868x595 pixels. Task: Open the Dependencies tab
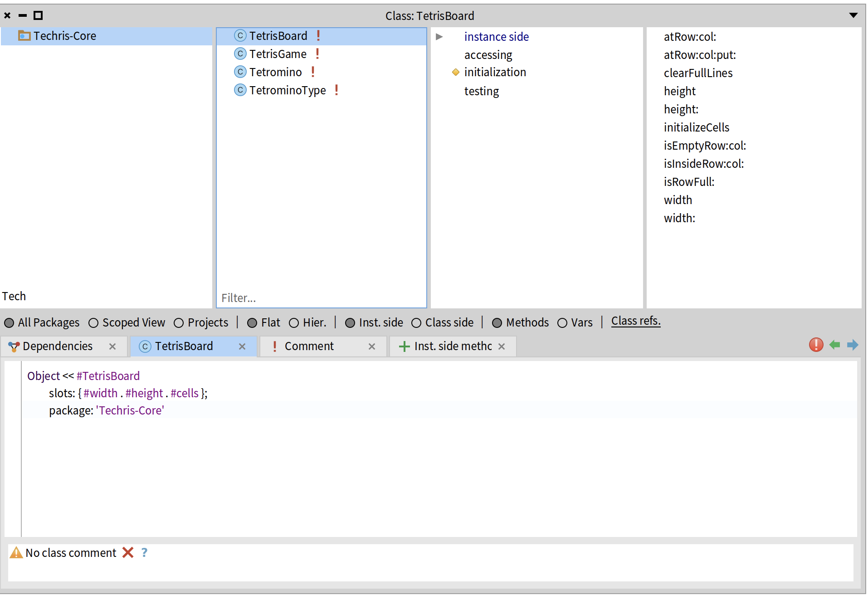click(57, 346)
